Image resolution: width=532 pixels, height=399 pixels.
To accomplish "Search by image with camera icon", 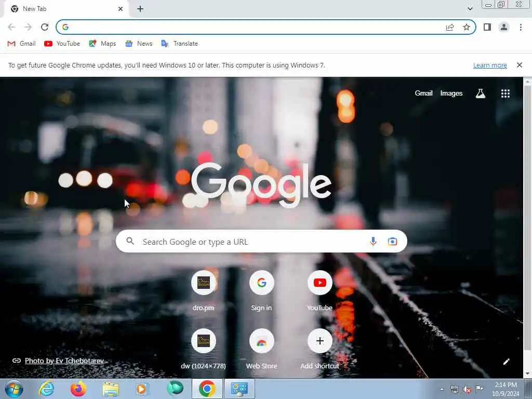I will 392,241.
